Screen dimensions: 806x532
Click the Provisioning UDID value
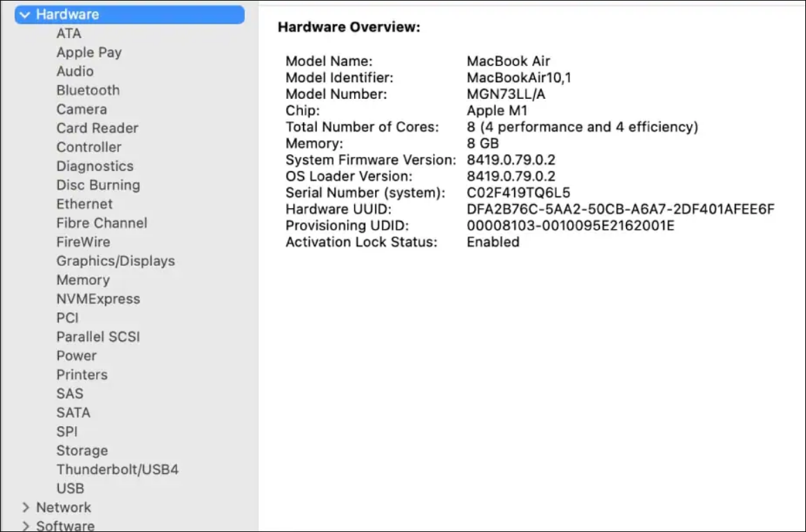571,226
